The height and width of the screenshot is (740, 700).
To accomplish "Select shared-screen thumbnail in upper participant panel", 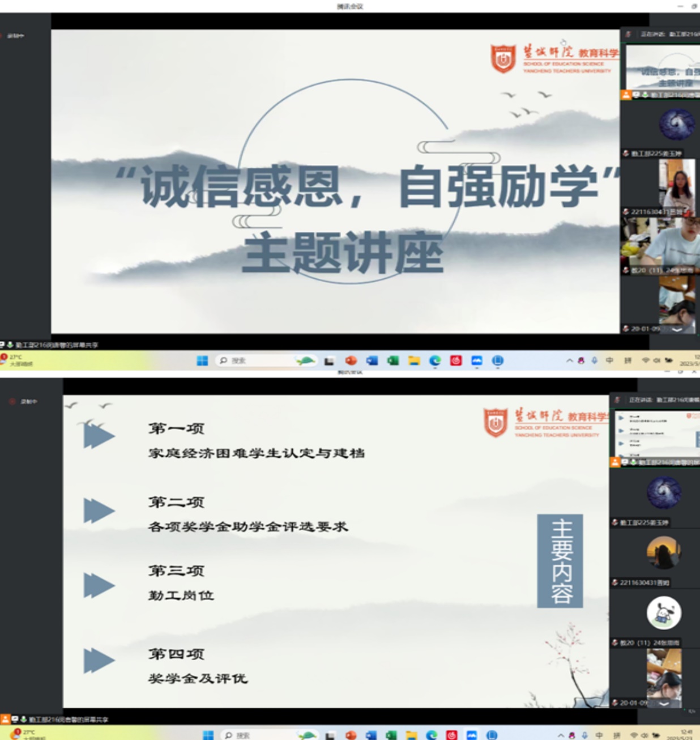I will pos(662,67).
